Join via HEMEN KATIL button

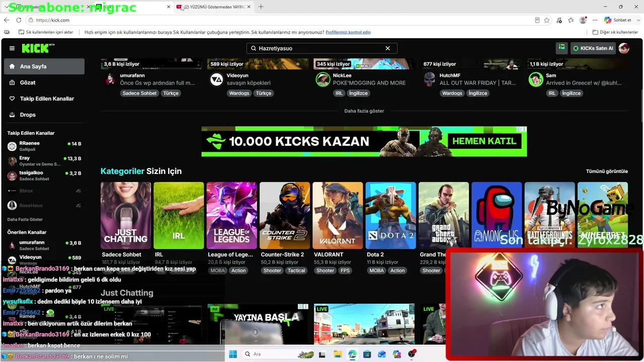(484, 141)
